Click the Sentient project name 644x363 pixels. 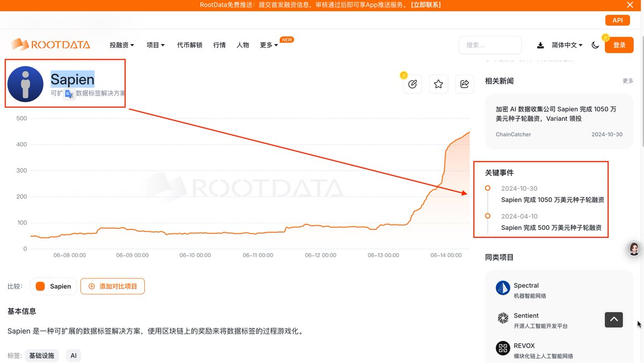(x=526, y=316)
